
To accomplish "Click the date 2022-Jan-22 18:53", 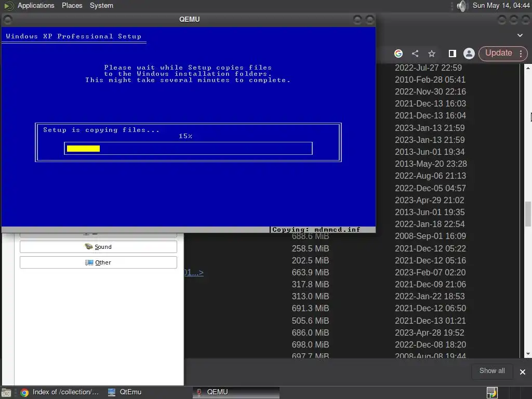I will tap(430, 296).
